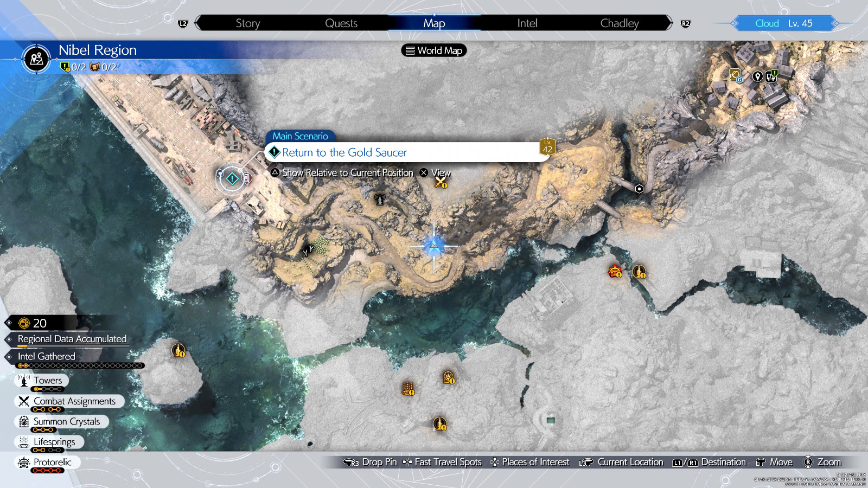868x488 pixels.
Task: Click the crossed swords combat assignment marker
Action: pyautogui.click(x=440, y=183)
